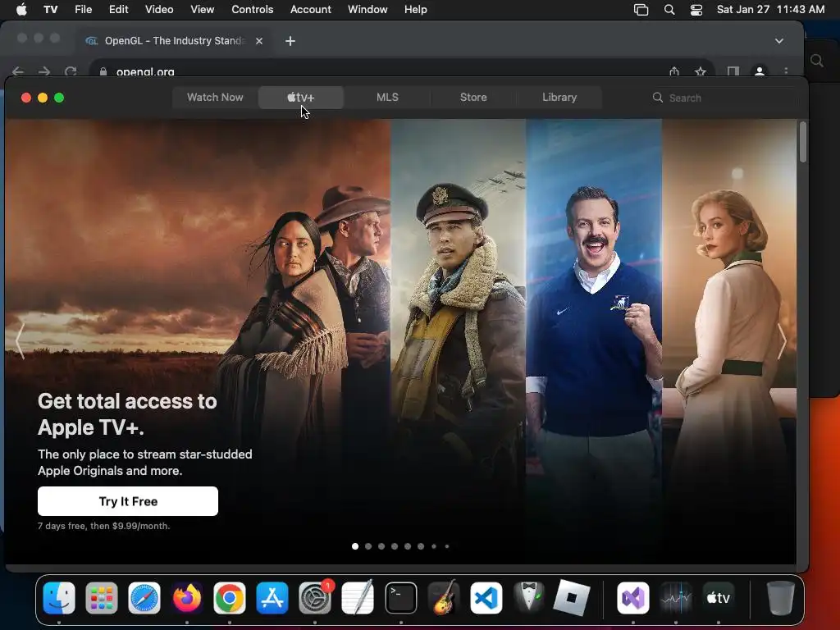This screenshot has width=840, height=630.
Task: Open the TV application menu
Action: [x=50, y=10]
